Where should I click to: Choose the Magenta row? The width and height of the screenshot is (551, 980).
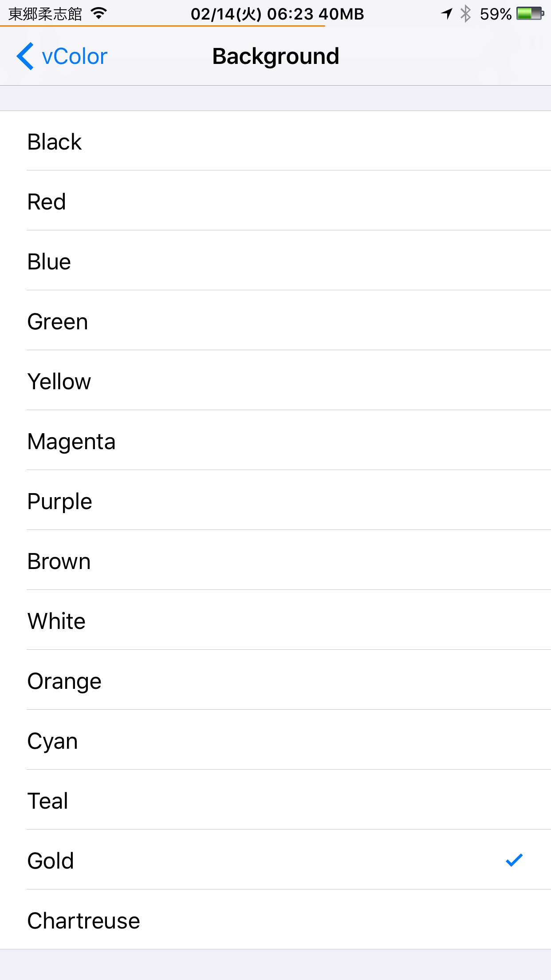point(275,440)
